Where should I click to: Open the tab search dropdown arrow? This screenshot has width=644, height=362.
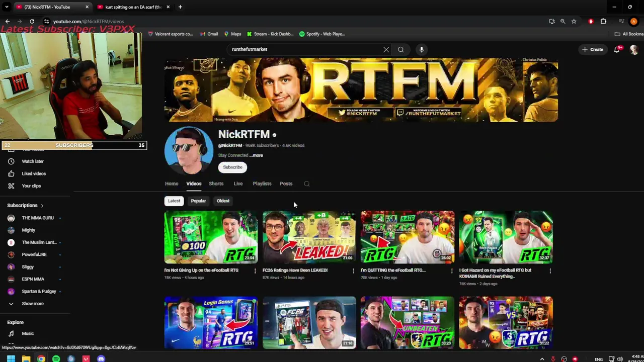pos(7,7)
